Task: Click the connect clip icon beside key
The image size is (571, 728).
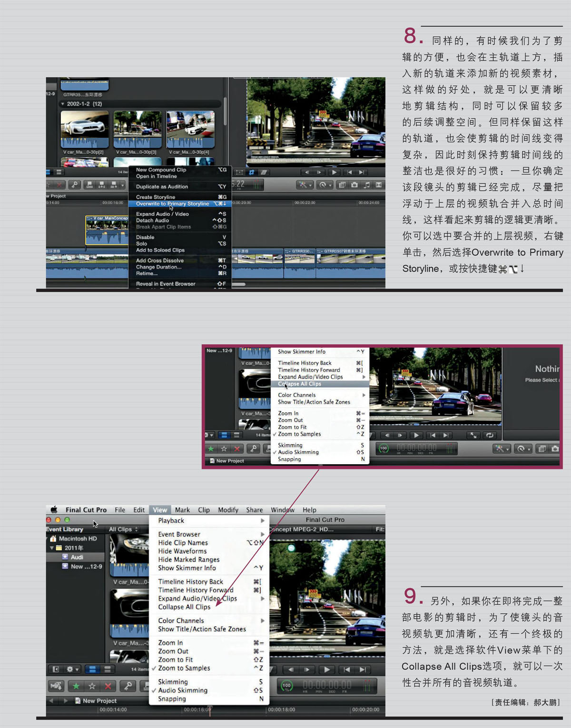Action: (x=89, y=185)
